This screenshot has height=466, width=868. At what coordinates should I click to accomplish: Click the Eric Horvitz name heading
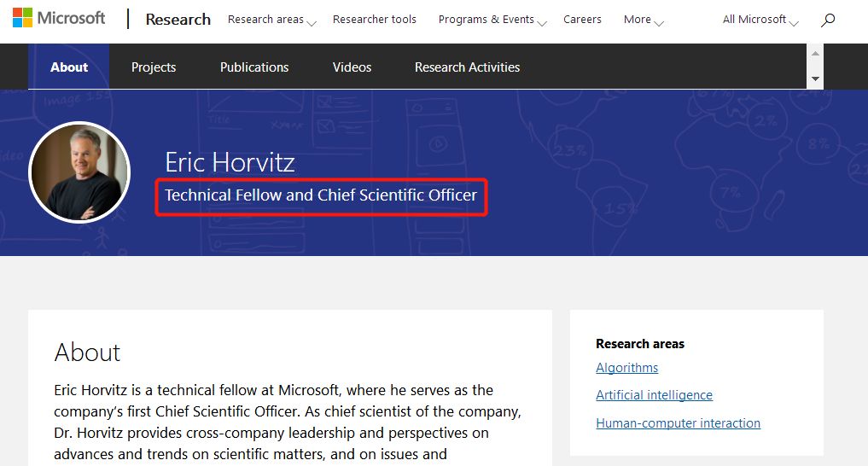(x=230, y=162)
